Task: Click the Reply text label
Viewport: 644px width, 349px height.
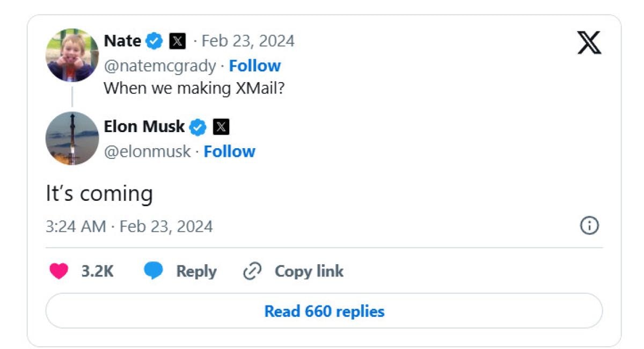Action: click(196, 271)
